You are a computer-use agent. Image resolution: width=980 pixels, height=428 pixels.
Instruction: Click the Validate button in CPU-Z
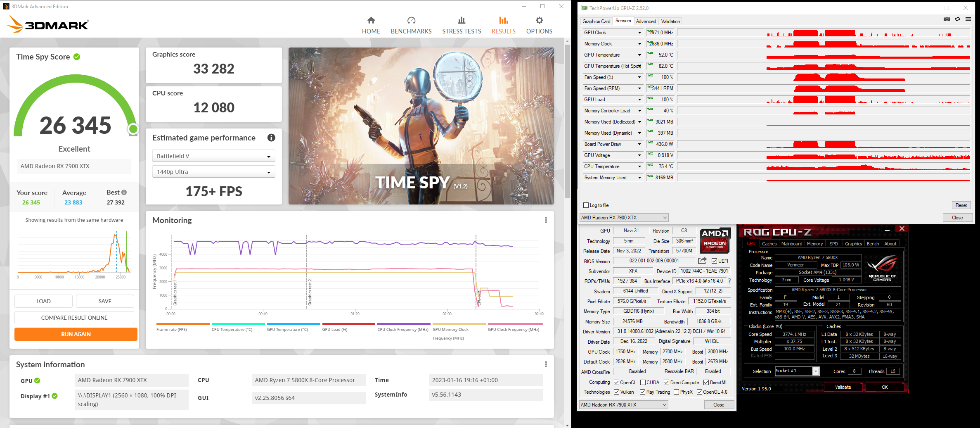click(x=843, y=387)
